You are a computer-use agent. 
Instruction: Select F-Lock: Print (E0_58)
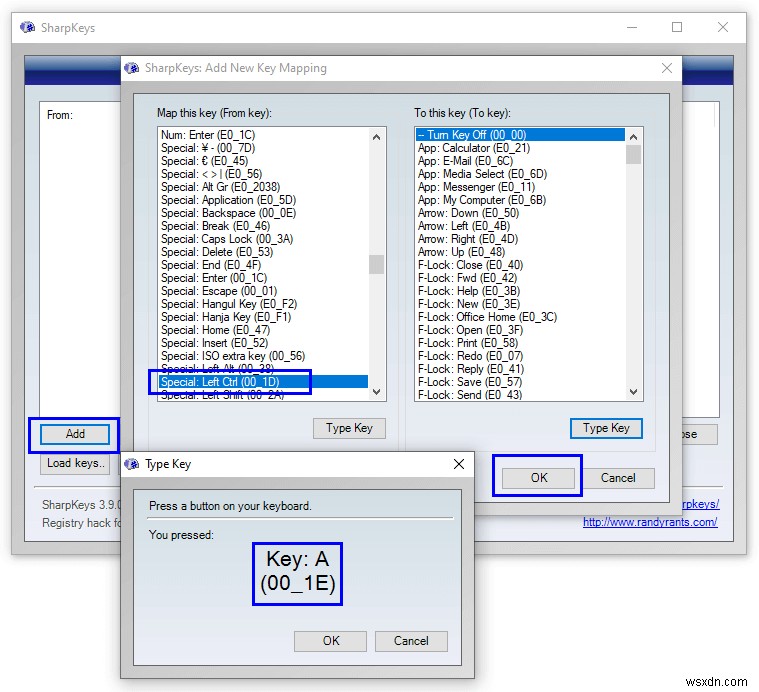pos(520,343)
